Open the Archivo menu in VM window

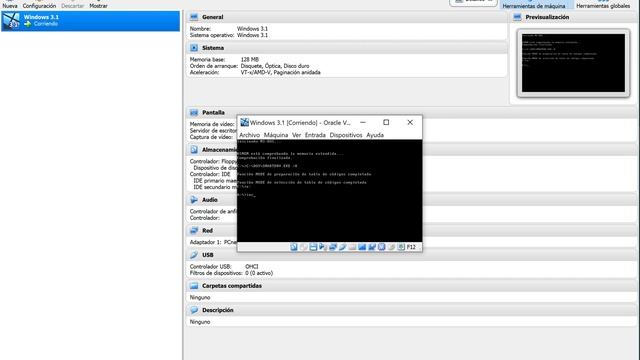[249, 135]
